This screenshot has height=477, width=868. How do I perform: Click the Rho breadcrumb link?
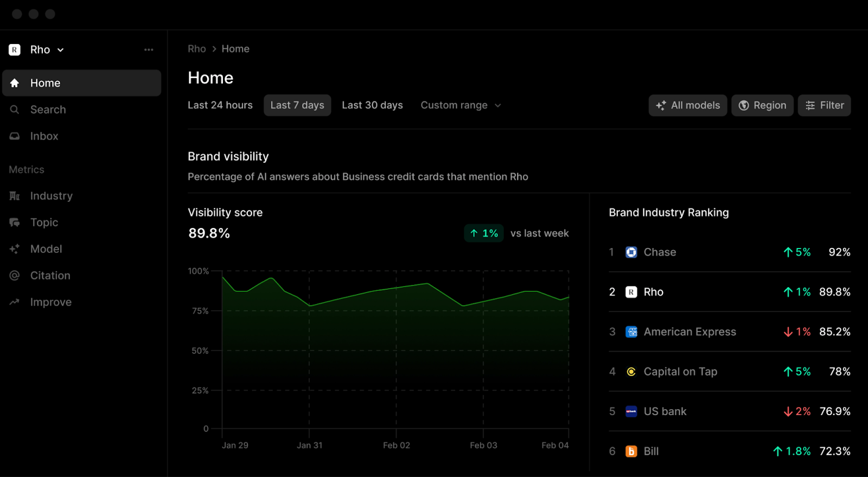[x=196, y=49]
